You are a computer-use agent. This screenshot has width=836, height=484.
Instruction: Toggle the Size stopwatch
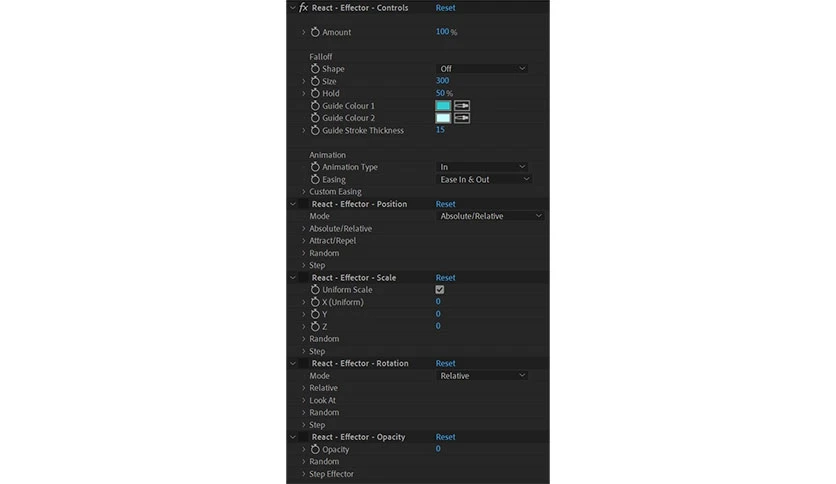click(315, 81)
